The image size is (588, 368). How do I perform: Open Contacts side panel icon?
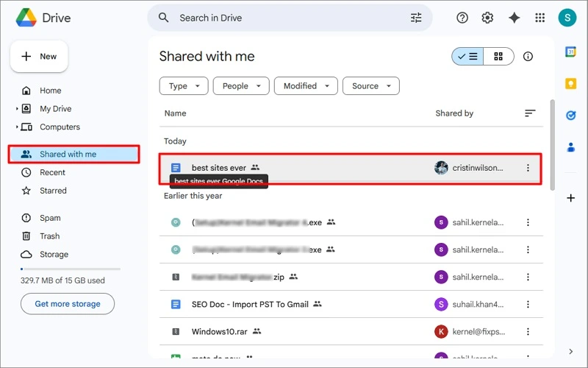[570, 147]
